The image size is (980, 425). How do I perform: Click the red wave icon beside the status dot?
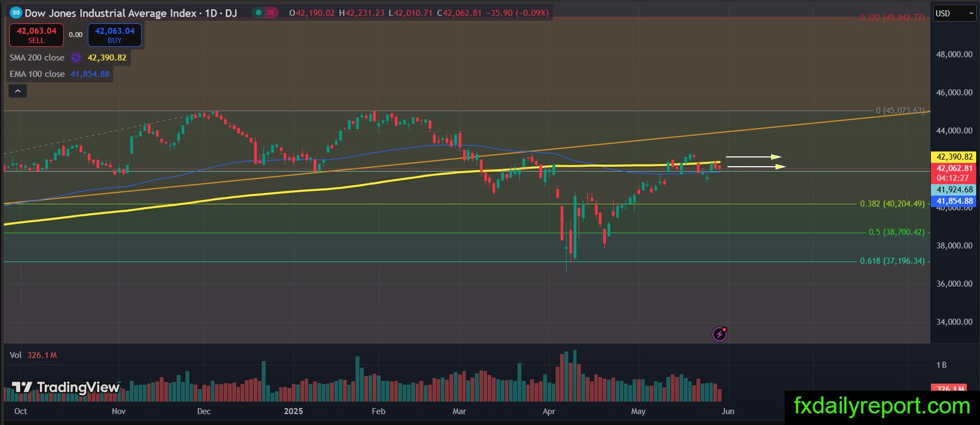pyautogui.click(x=271, y=13)
